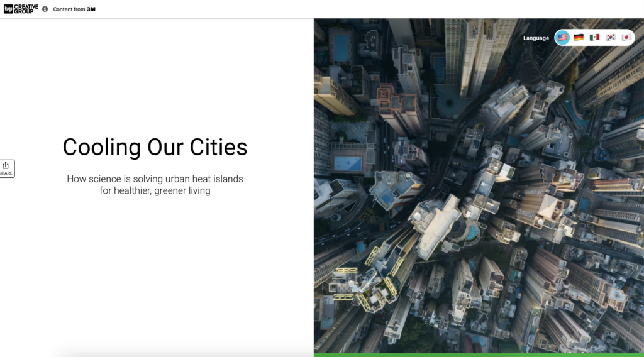The width and height of the screenshot is (644, 357).
Task: Click the "wp" emblem in header logo
Action: [8, 9]
